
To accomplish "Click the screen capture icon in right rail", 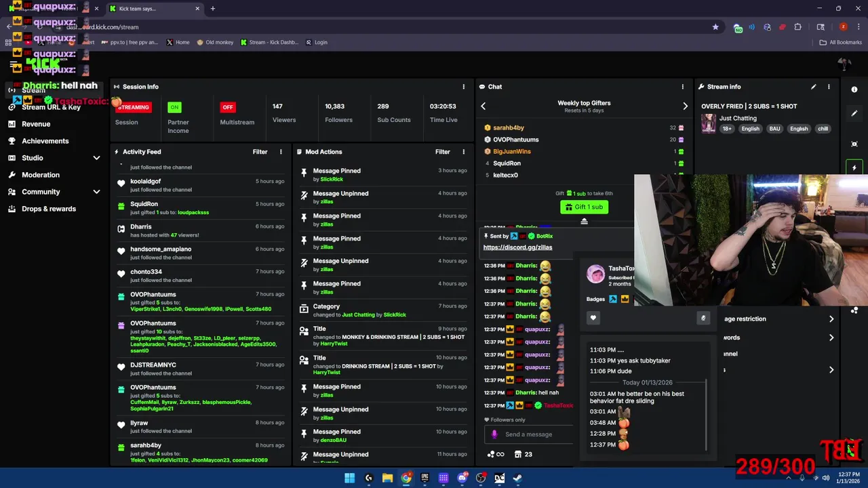I will click(854, 144).
